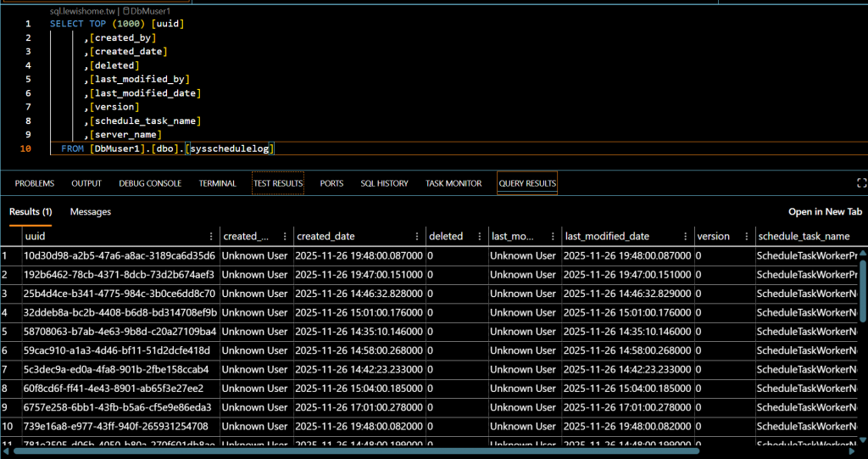Image resolution: width=868 pixels, height=459 pixels.
Task: Select uuid cell 5c3dec9a-ed0a-4fa8-901b-2fbe158ccab4
Action: pos(119,369)
